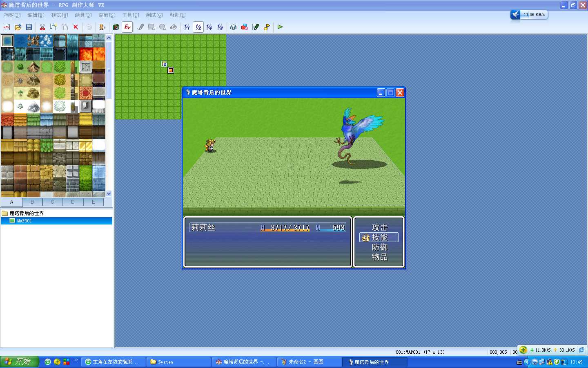Screen dimensions: 588x368
Task: Open the 工具[T] menu
Action: 131,15
